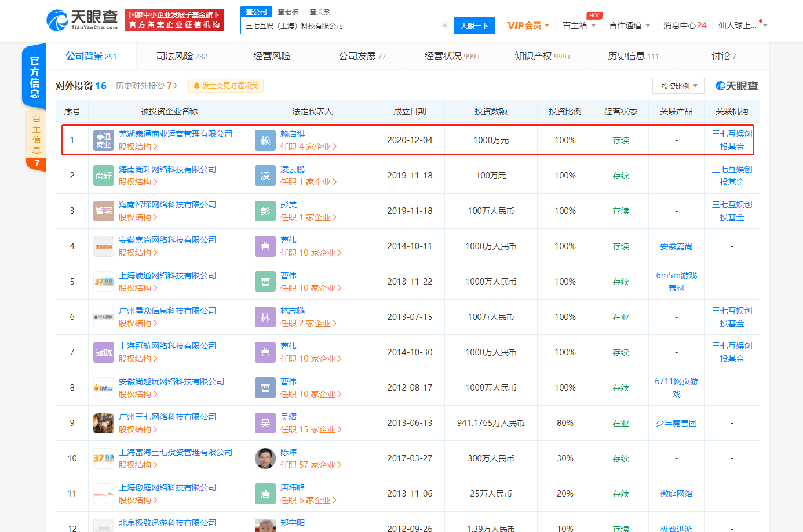Open 芜湖泰通商业运营管理有限公司 company link

pos(176,134)
